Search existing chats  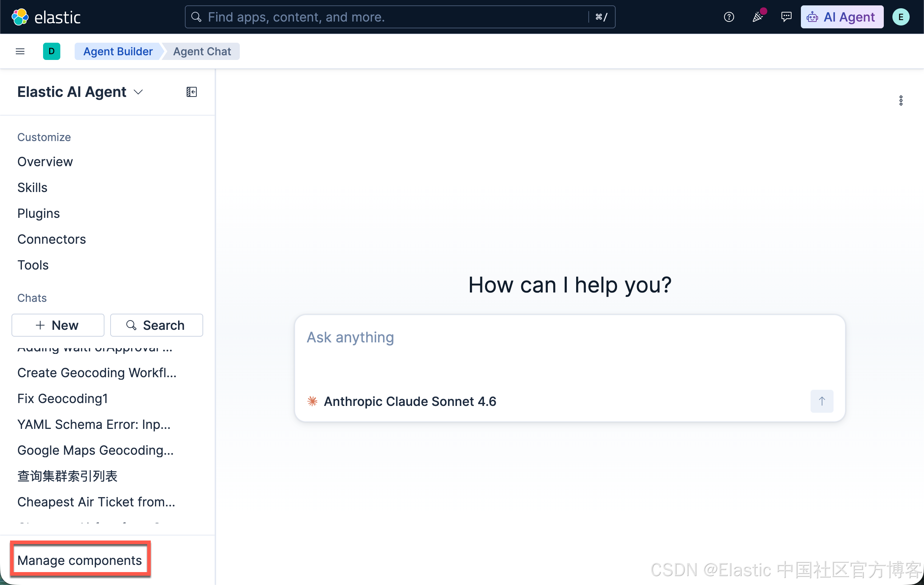157,325
